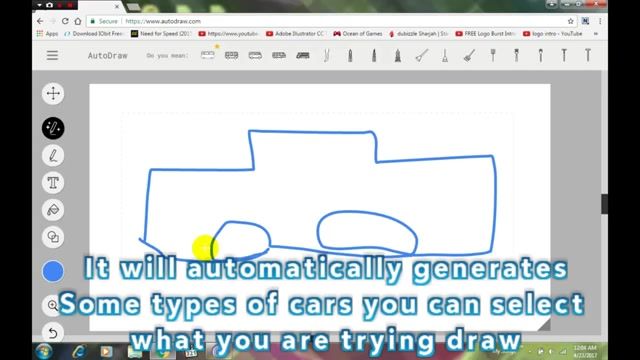Select the Fill bucket tool
This screenshot has height=360, width=640.
[53, 210]
